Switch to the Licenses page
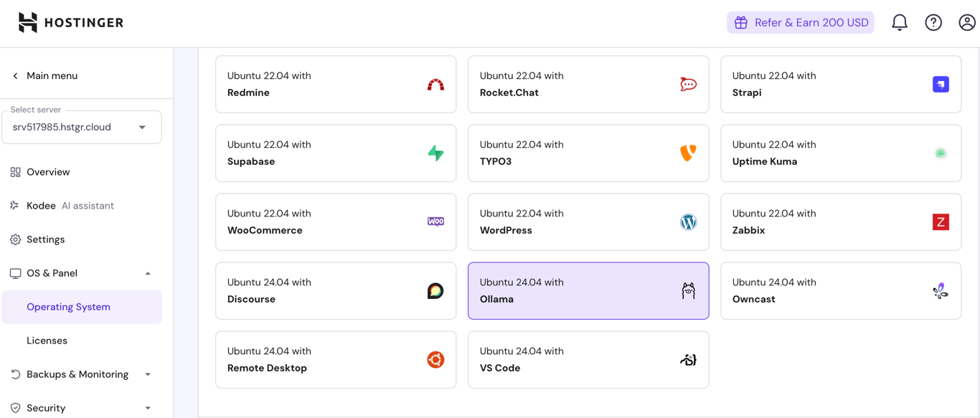Screen dimensions: 980x418 click(x=47, y=340)
